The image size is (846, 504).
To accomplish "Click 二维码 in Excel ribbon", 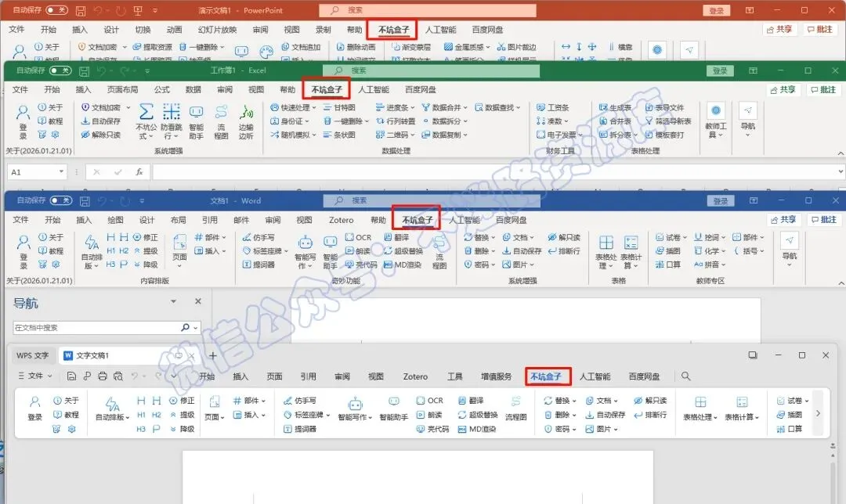I will pos(396,135).
